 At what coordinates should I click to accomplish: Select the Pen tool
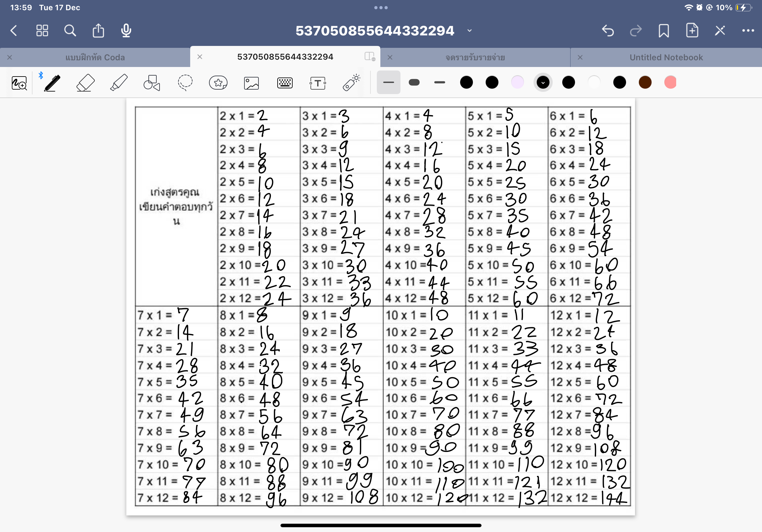click(52, 83)
